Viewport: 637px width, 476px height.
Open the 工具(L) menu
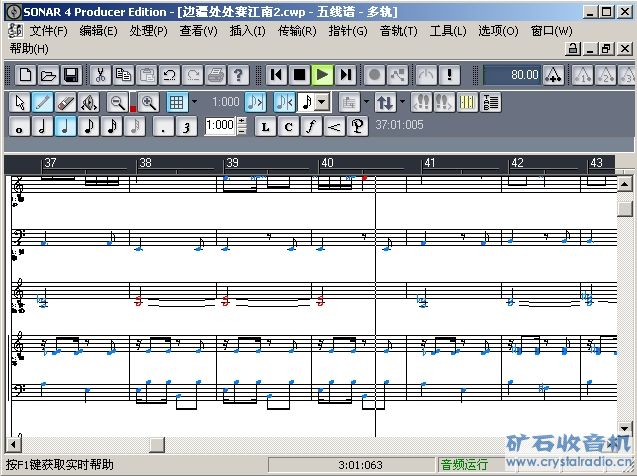[447, 31]
